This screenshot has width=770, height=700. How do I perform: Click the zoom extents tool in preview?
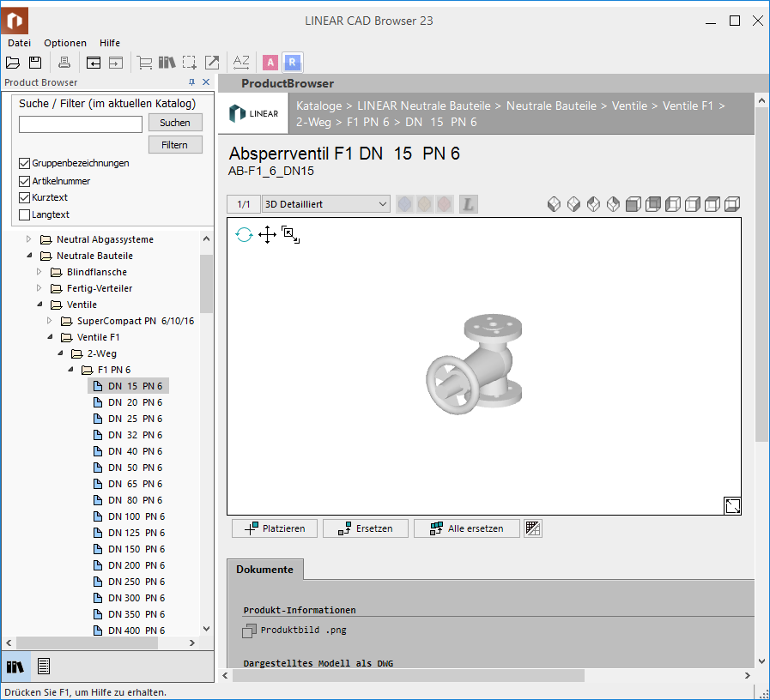[290, 235]
